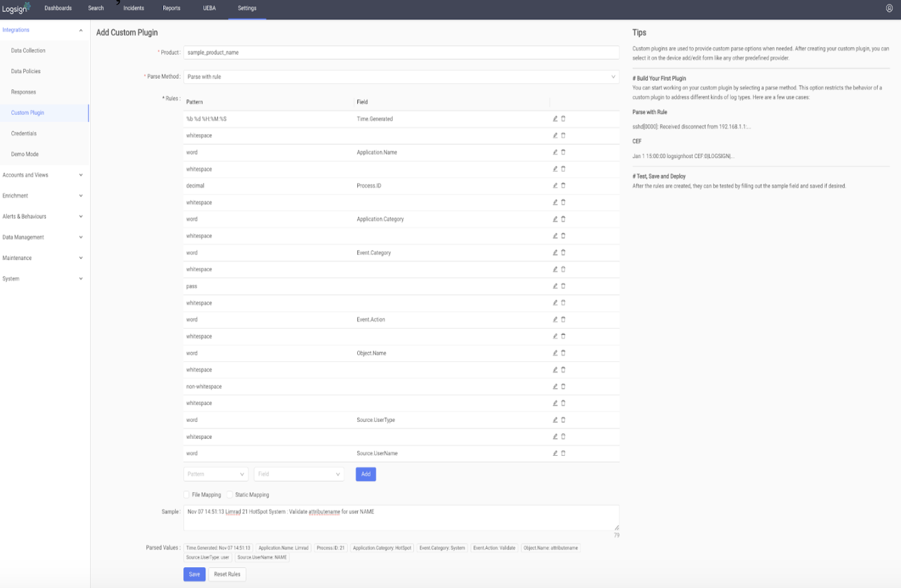Switch to the UEBA tab
This screenshot has width=901, height=588.
209,8
